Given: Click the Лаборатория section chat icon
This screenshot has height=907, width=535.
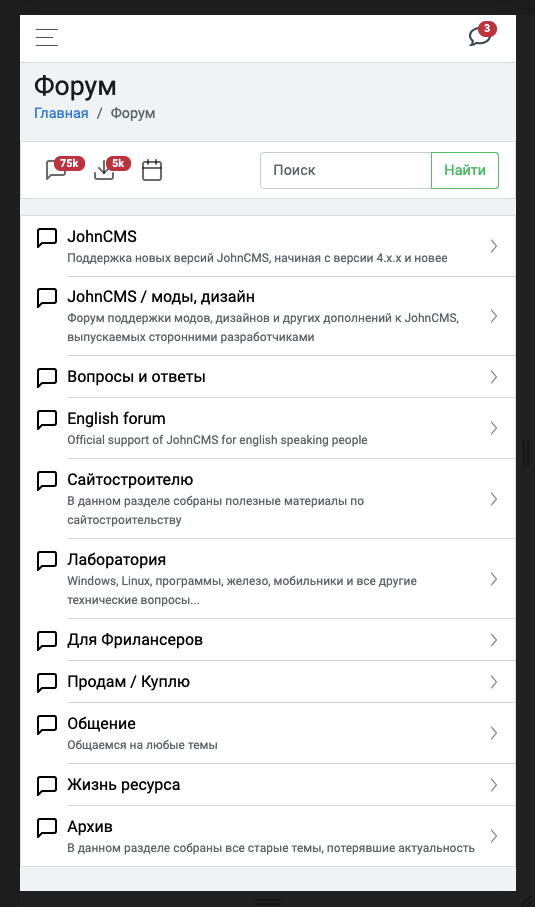Looking at the screenshot, I should pos(47,560).
